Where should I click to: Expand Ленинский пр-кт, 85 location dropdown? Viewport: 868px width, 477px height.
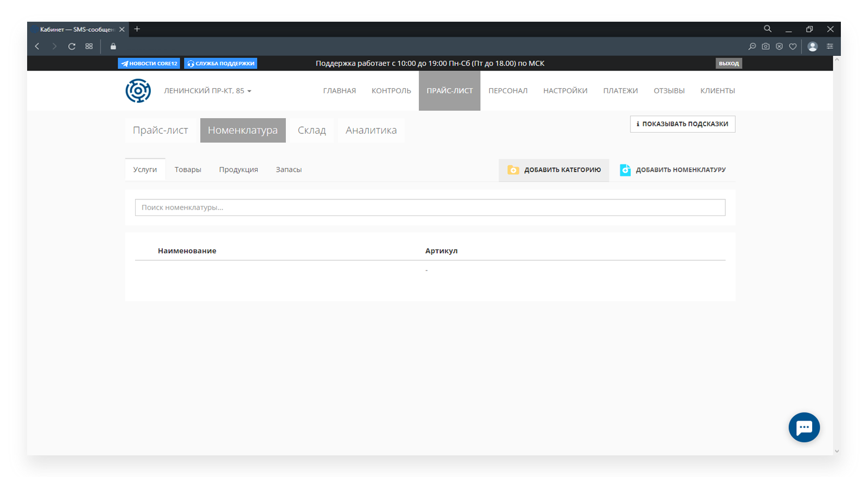point(208,91)
